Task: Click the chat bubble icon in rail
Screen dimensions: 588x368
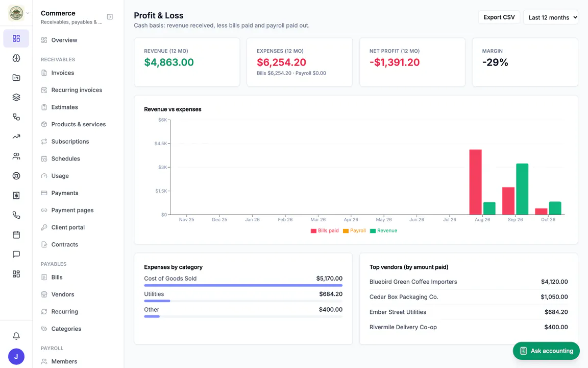Action: (x=16, y=254)
